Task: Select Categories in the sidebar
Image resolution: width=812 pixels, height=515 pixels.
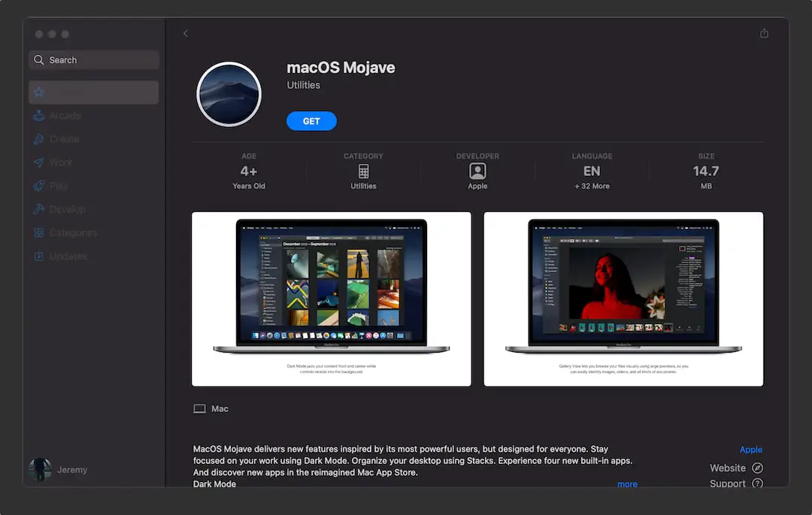Action: coord(94,232)
